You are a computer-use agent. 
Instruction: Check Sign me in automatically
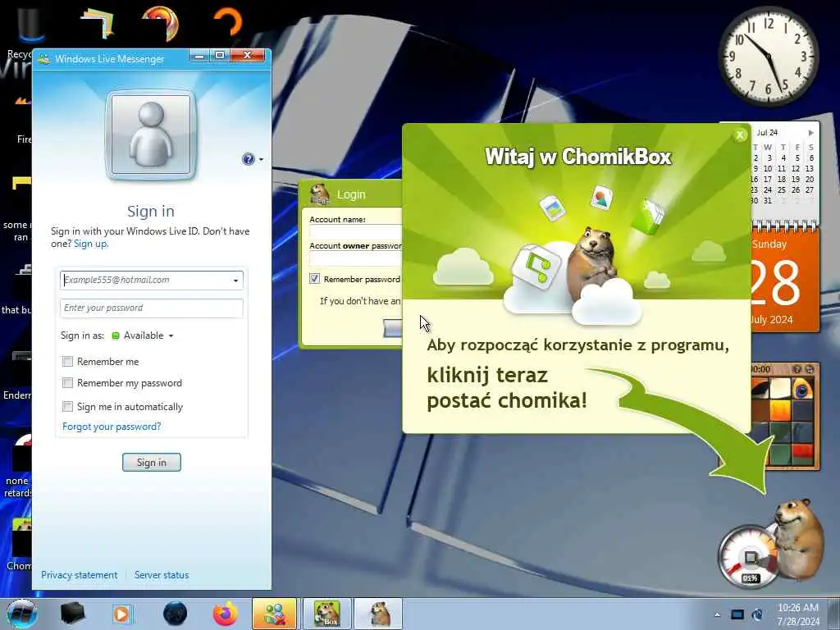point(67,407)
